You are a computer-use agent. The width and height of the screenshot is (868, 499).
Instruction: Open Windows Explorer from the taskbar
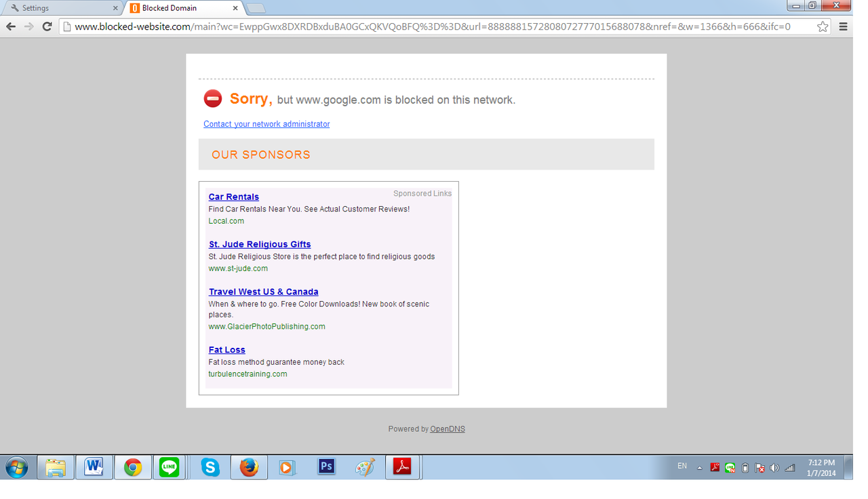tap(56, 467)
